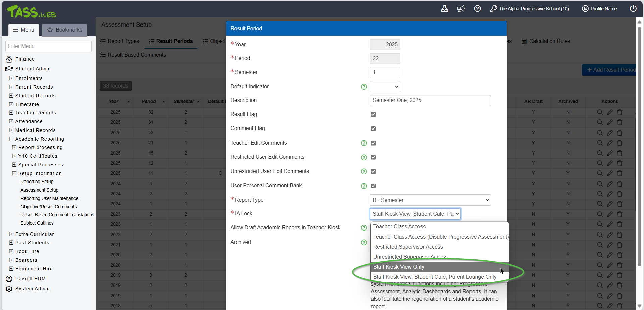Click the download icon in top bar
The width and height of the screenshot is (644, 310).
[x=444, y=9]
